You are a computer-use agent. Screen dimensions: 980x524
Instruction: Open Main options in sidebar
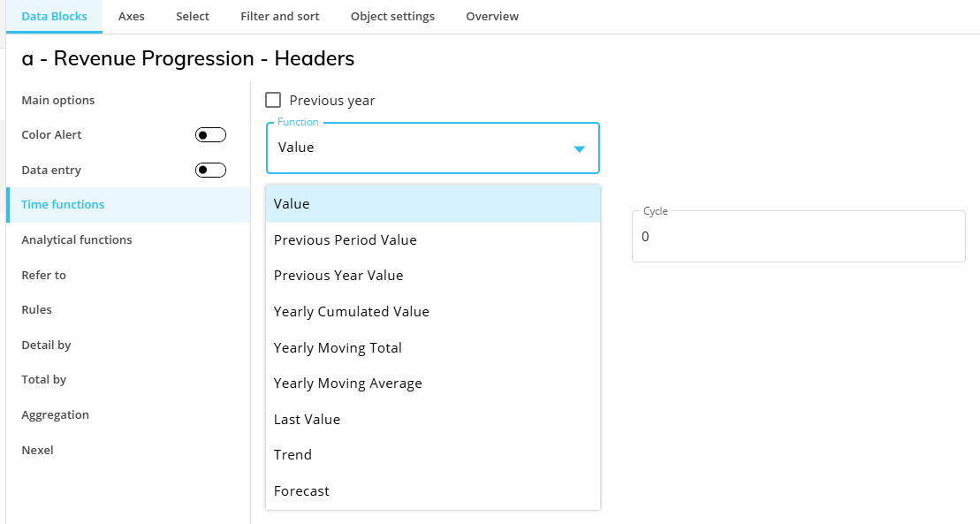[58, 100]
